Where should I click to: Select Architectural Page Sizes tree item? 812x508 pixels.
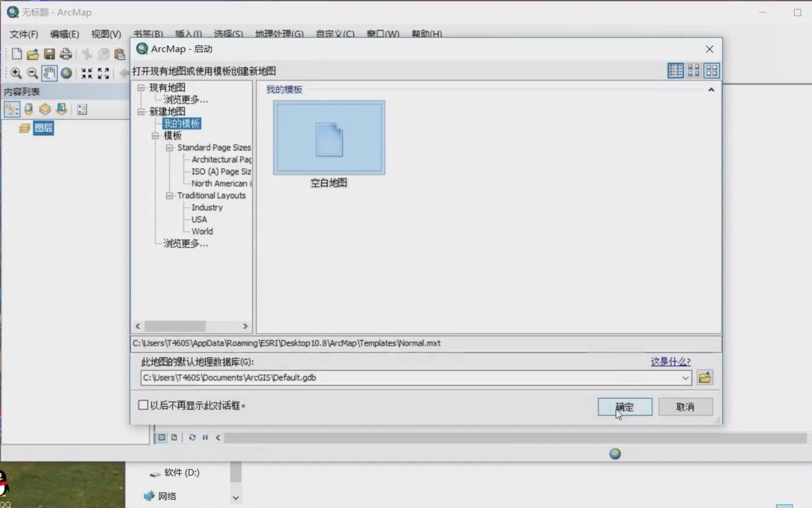point(221,160)
